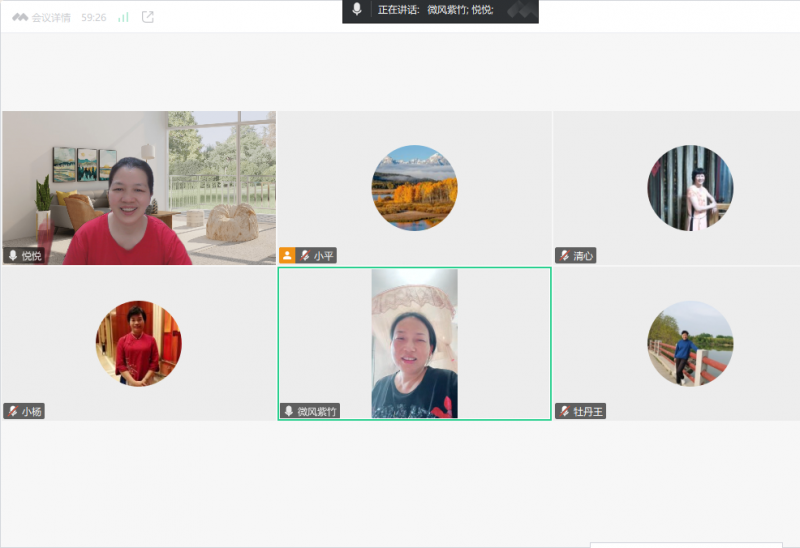Click 牡丹王's circular avatar
This screenshot has height=548, width=800.
pos(690,343)
